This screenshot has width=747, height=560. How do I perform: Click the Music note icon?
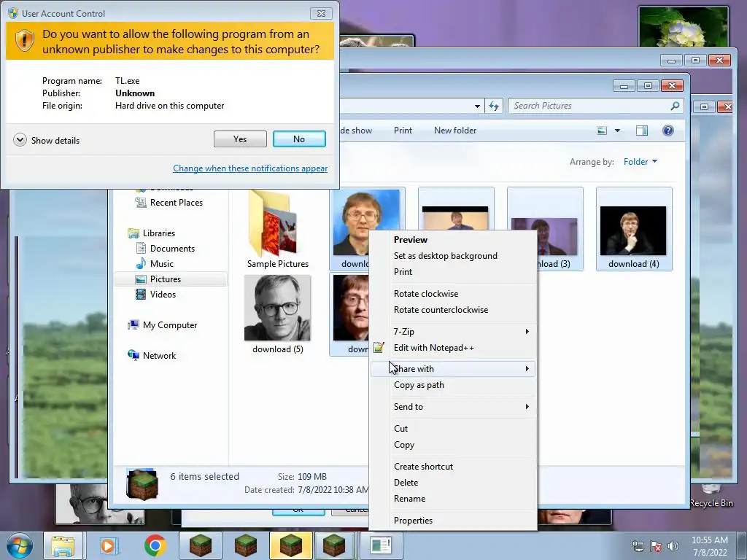(x=141, y=263)
